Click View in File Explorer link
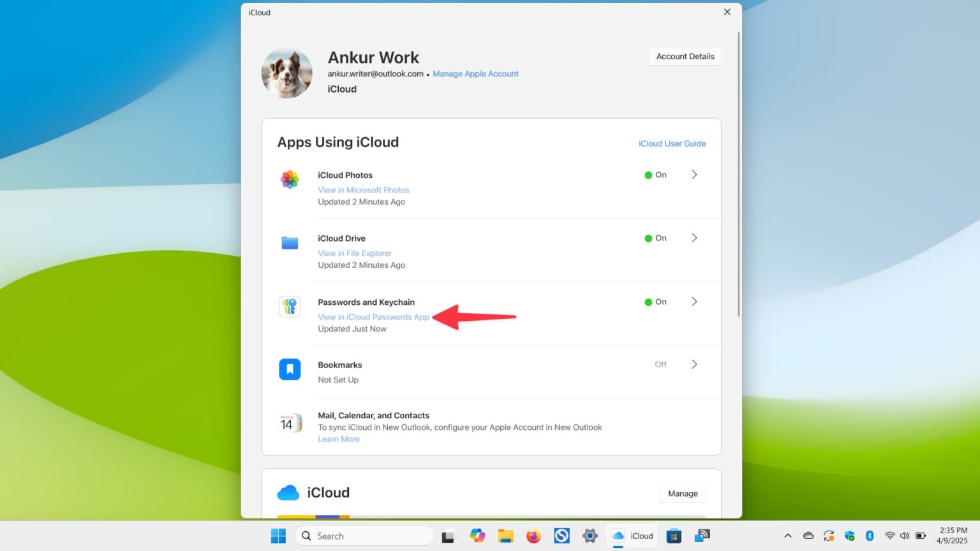 pyautogui.click(x=355, y=253)
